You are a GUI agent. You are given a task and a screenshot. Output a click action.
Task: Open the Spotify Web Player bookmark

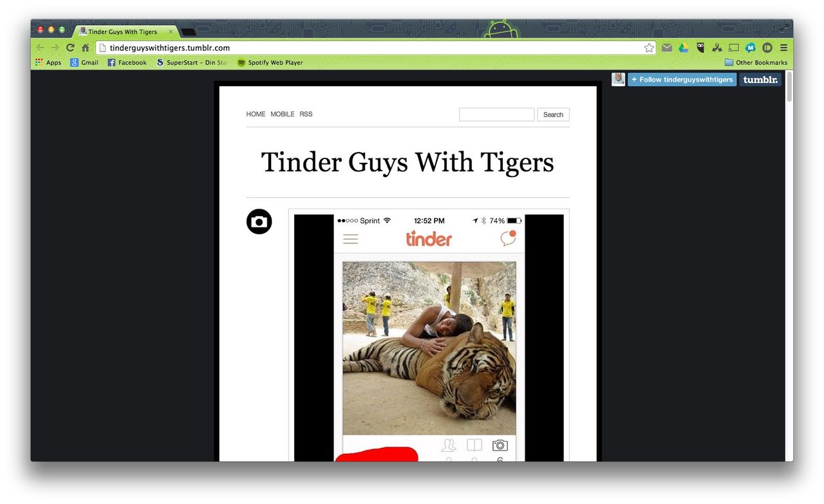(270, 62)
